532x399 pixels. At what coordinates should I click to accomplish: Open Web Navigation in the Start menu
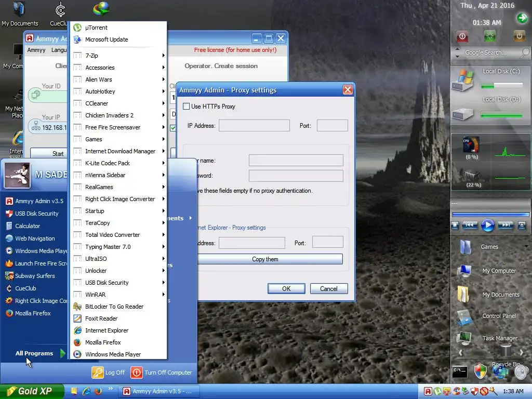[35, 238]
